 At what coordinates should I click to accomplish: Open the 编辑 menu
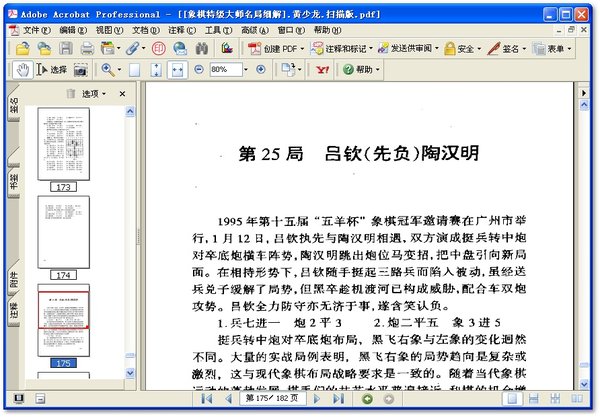[x=73, y=30]
